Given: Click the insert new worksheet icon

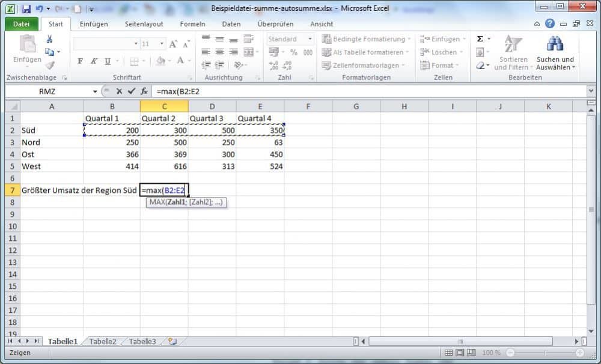Looking at the screenshot, I should (172, 341).
